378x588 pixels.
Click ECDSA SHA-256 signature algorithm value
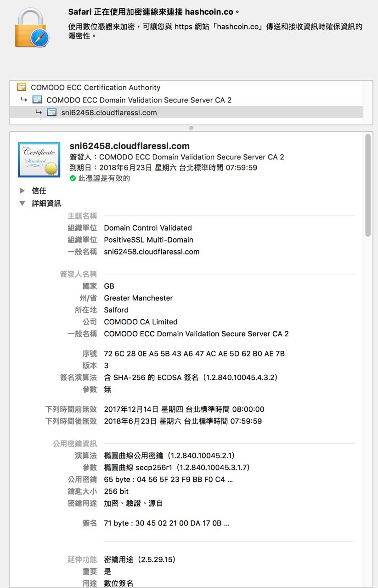click(191, 378)
